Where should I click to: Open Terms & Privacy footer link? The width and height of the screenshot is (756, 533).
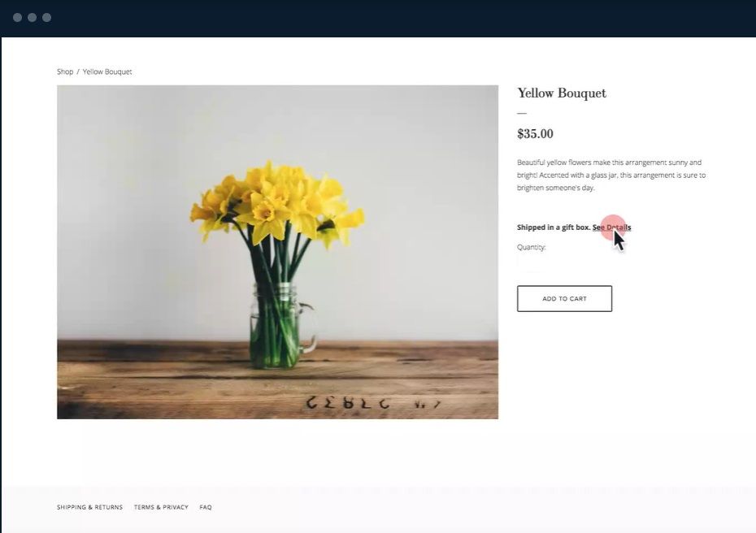pos(161,508)
